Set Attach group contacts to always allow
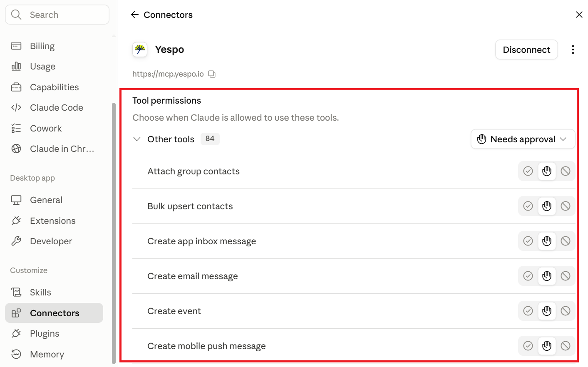The height and width of the screenshot is (367, 588). (528, 171)
